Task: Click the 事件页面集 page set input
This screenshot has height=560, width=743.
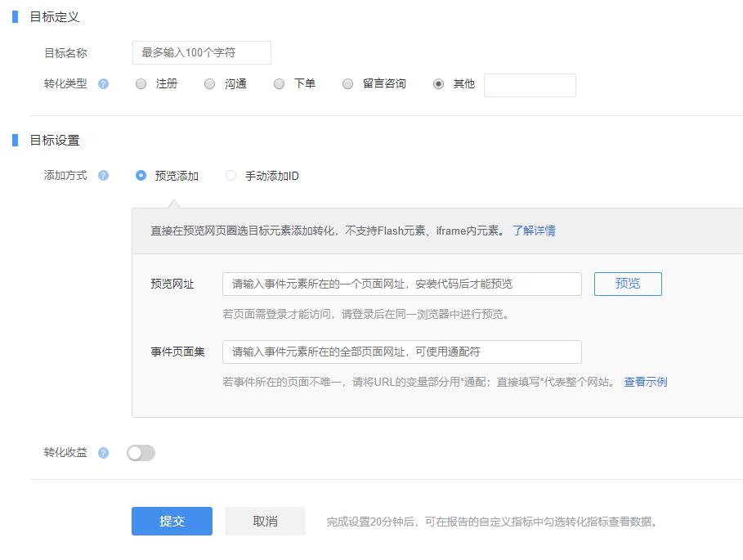Action: pos(401,352)
